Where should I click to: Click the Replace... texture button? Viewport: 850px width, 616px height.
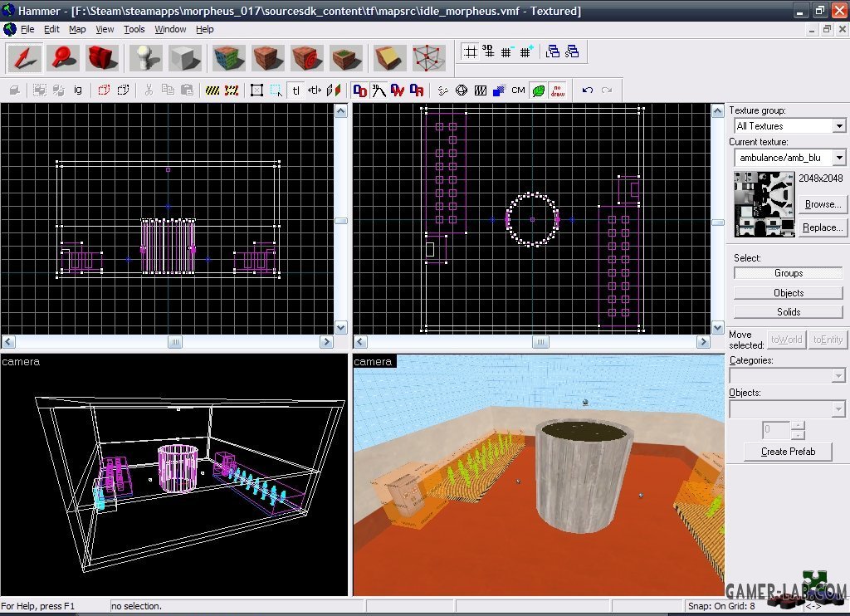click(823, 227)
